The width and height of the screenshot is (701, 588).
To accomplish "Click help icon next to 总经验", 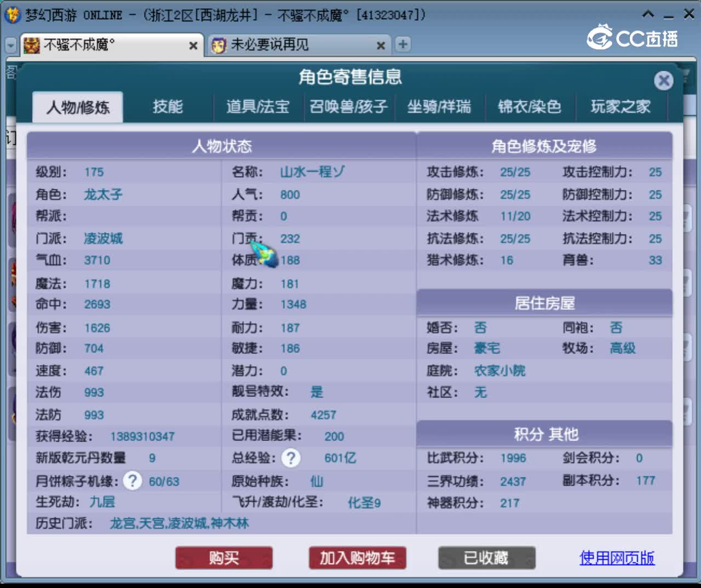I will point(291,458).
